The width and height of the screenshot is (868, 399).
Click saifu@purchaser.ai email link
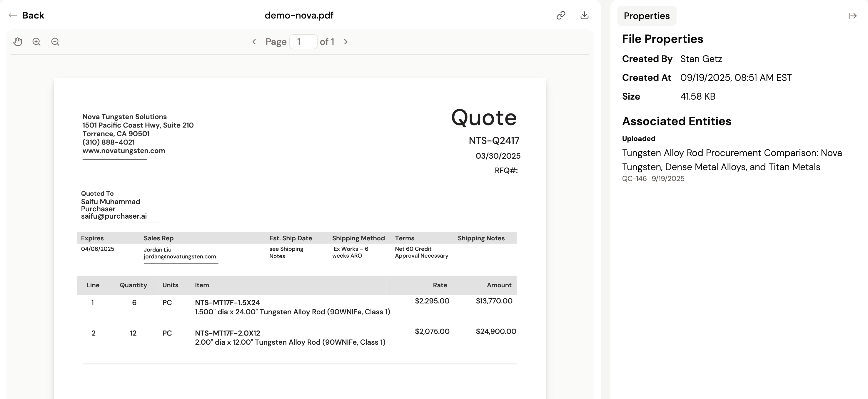click(x=114, y=216)
